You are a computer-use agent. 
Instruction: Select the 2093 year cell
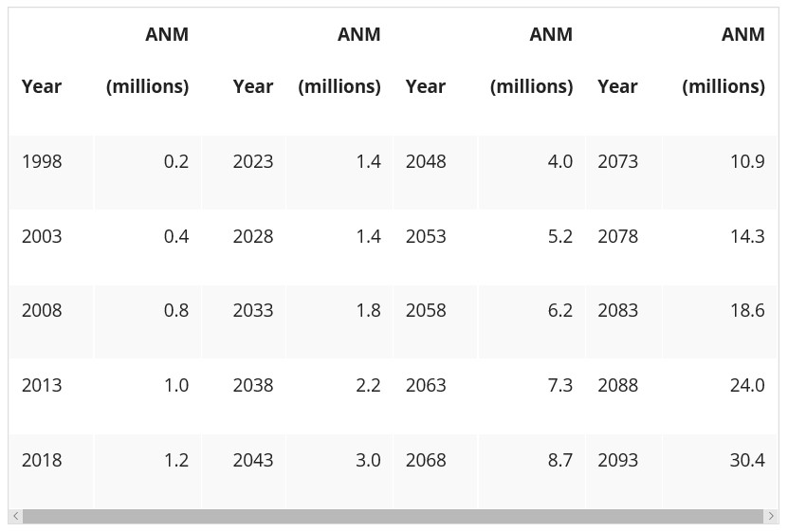click(x=618, y=461)
